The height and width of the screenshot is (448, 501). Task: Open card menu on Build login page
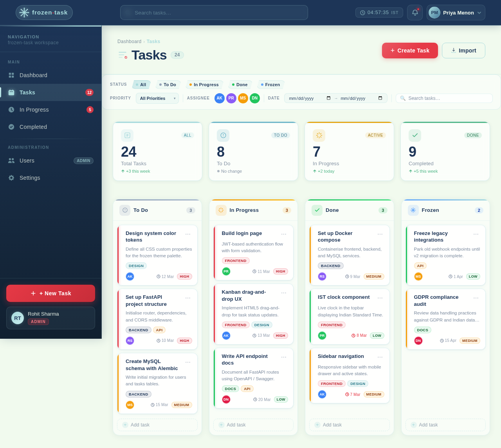(284, 233)
